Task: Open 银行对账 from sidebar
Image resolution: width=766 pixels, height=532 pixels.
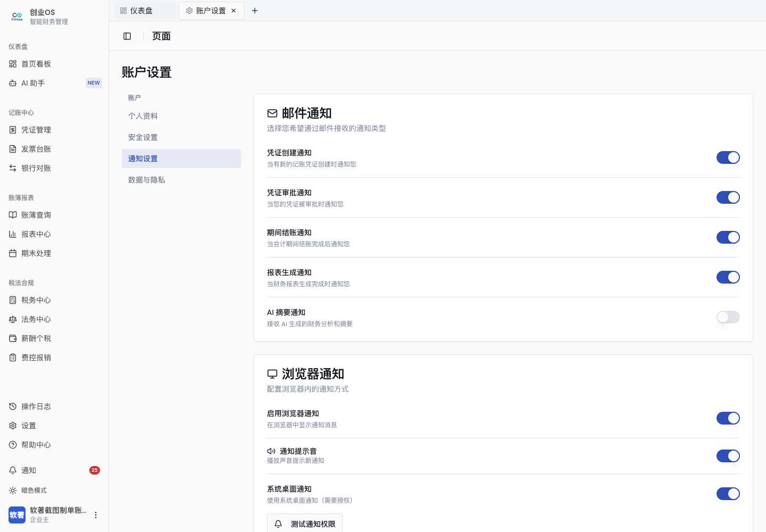Action: point(54,168)
